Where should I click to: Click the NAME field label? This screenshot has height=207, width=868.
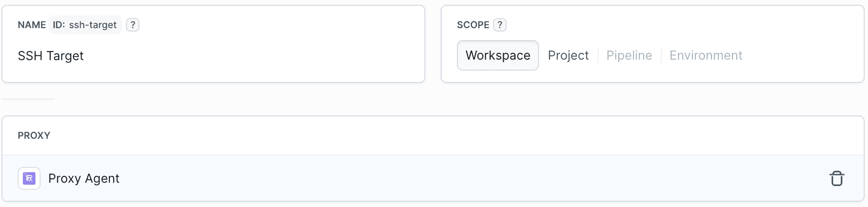32,25
